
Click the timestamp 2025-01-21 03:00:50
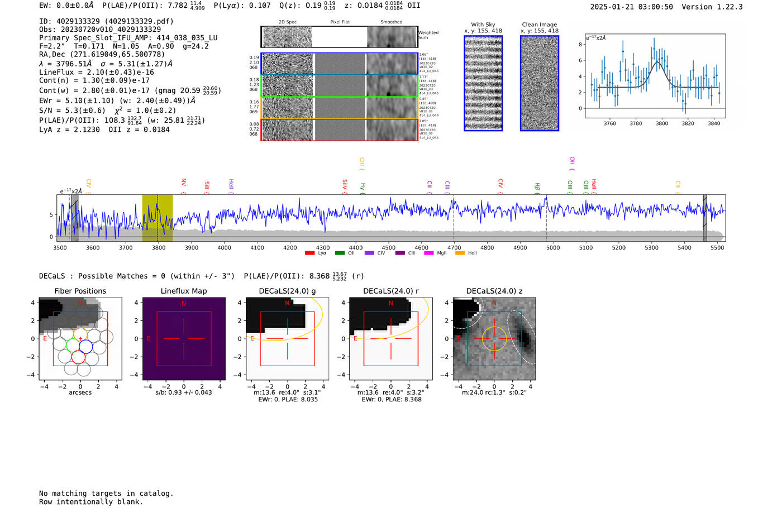632,7
